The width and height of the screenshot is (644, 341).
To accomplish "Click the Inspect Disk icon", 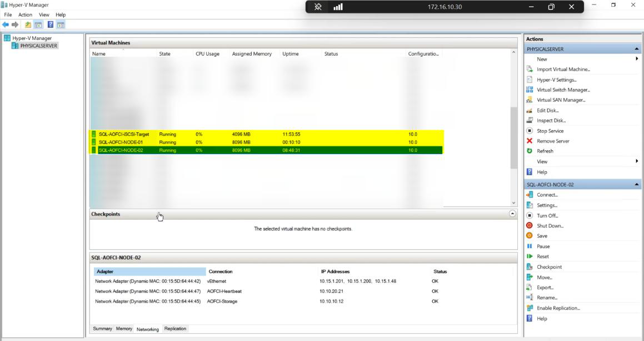I will [530, 121].
